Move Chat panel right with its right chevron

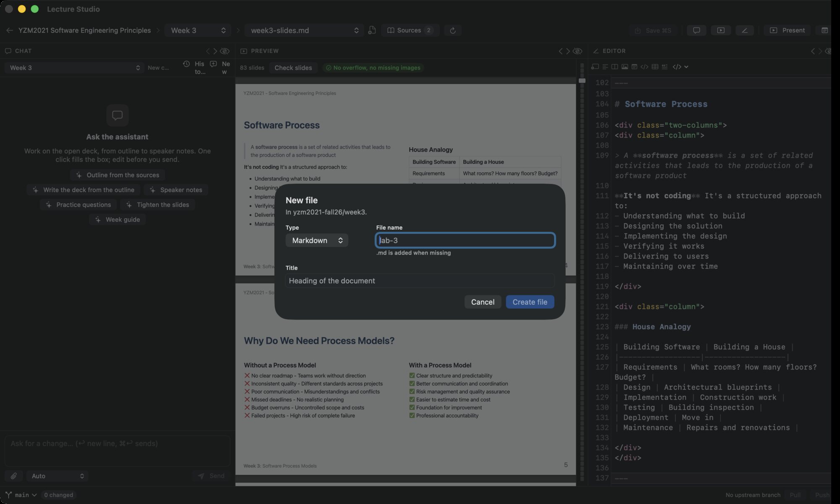click(215, 51)
